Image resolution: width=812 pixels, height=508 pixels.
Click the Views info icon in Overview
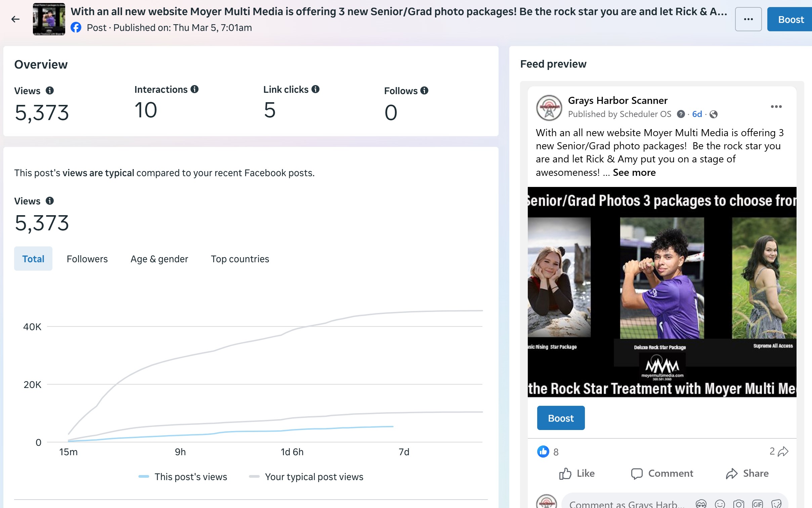click(50, 90)
